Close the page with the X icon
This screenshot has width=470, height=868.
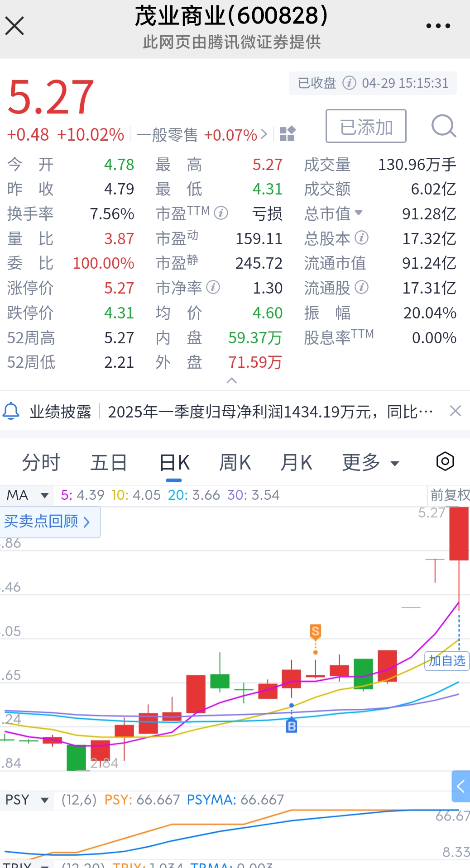point(14,26)
